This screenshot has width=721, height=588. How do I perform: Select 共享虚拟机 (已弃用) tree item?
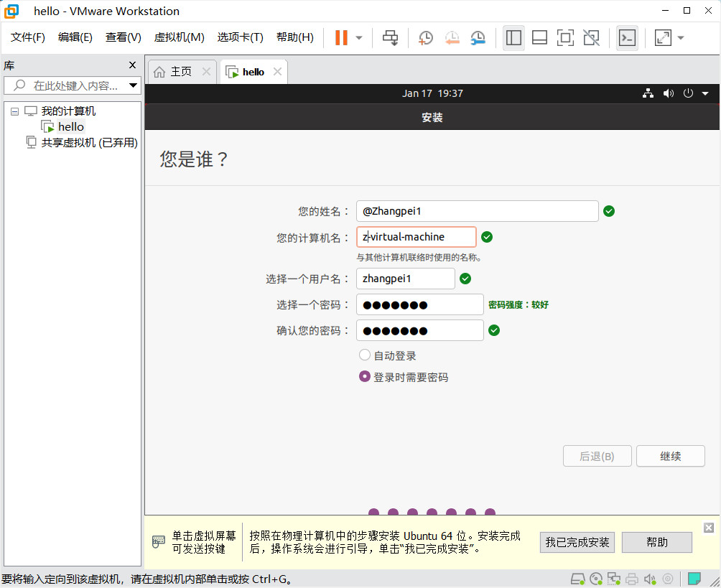click(89, 143)
